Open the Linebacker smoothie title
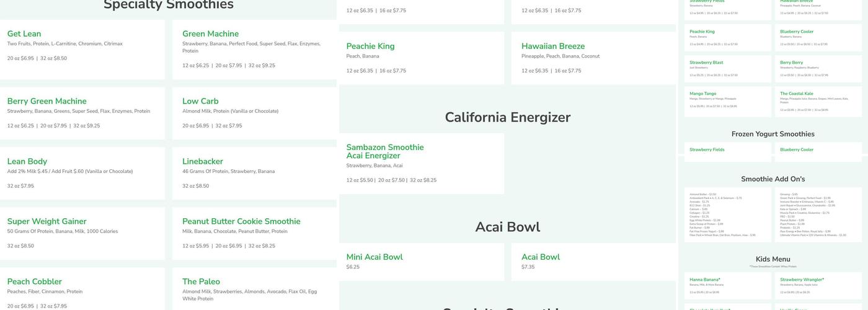 pyautogui.click(x=203, y=161)
